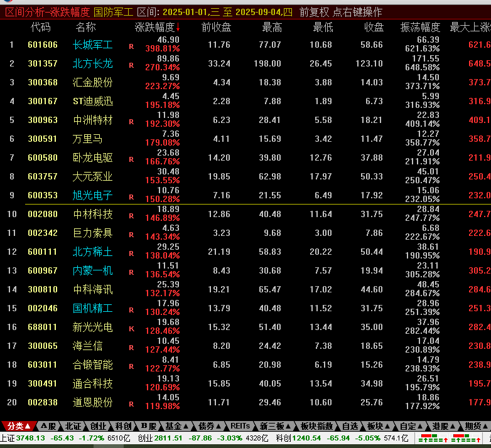Click the interval end date 2025-09-04
491x448 pixels.
(257, 12)
